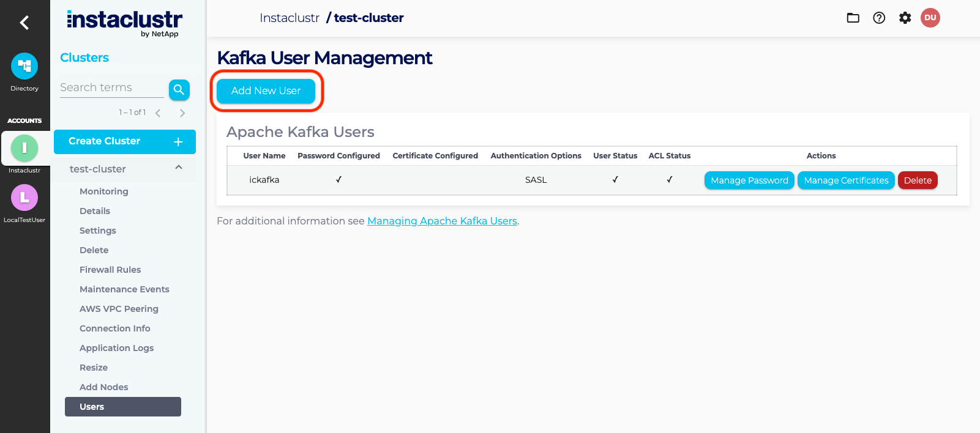Click the Add New User button
The height and width of the screenshot is (433, 980).
266,91
